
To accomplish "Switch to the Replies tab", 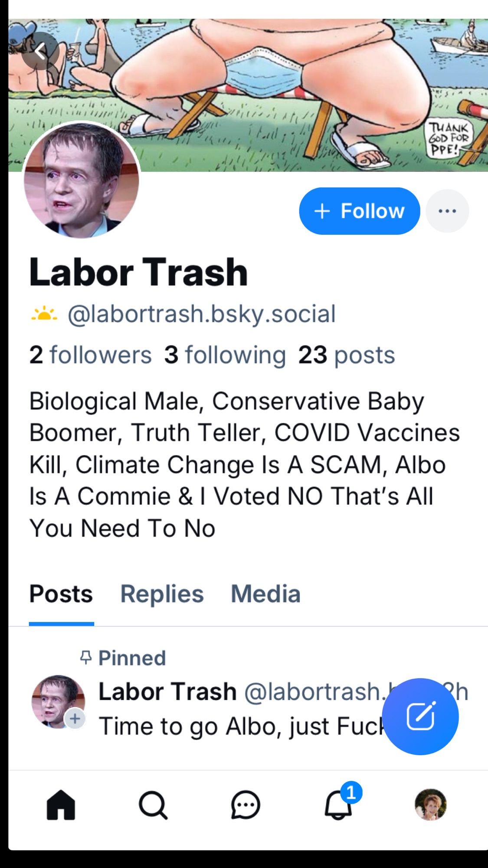I will pyautogui.click(x=162, y=594).
